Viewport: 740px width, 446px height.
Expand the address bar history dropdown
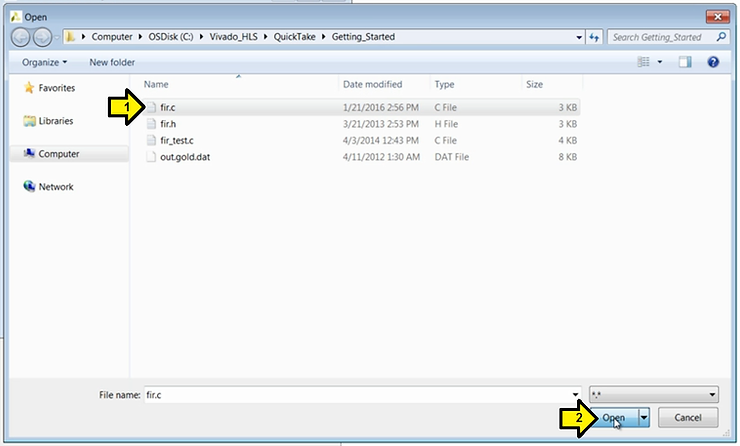pyautogui.click(x=579, y=37)
